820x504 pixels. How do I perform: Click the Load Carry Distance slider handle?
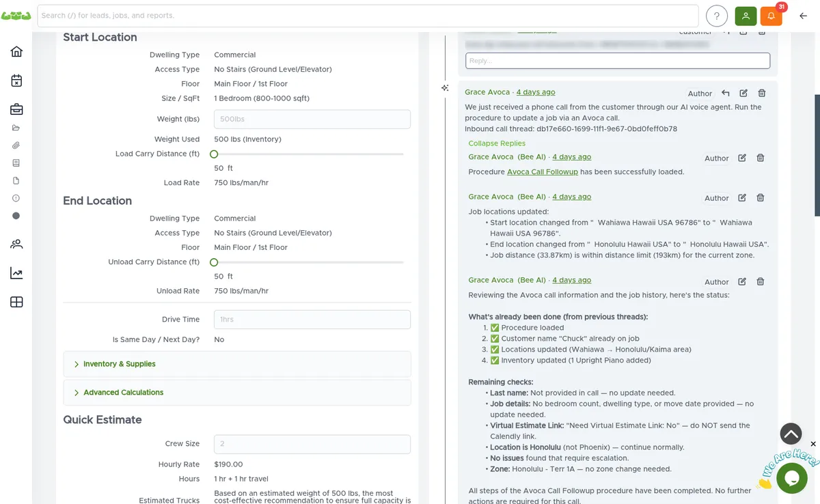click(214, 154)
